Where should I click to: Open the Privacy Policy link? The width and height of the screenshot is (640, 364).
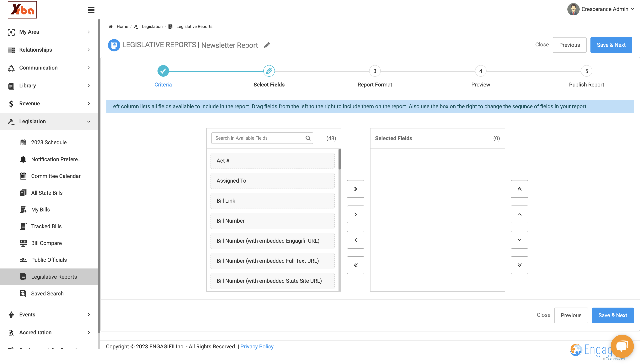[257, 346]
